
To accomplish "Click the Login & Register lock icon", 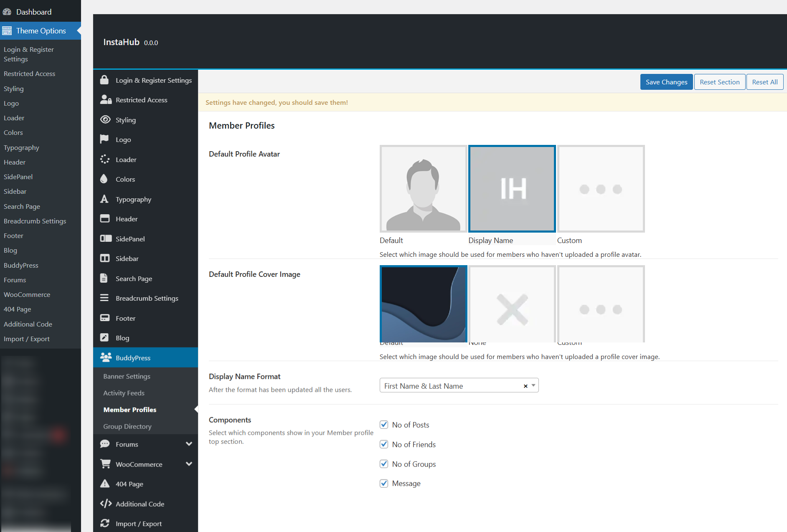I will coord(104,80).
